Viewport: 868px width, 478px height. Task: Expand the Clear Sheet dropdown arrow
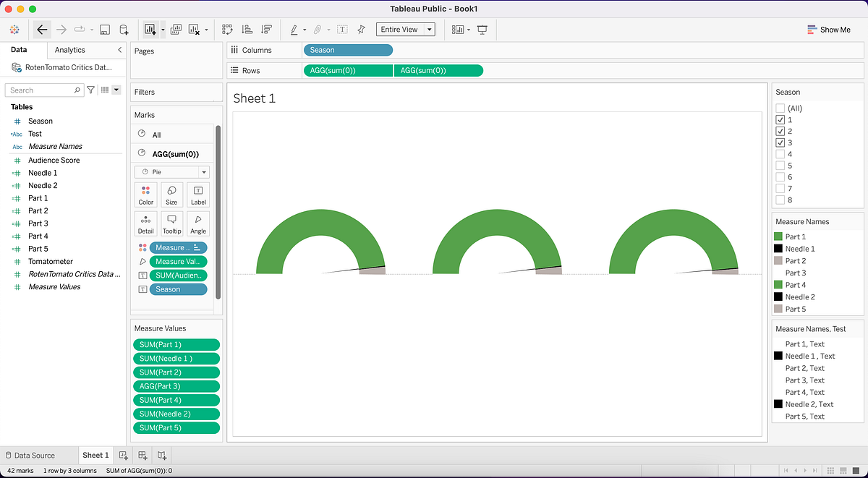tap(205, 29)
